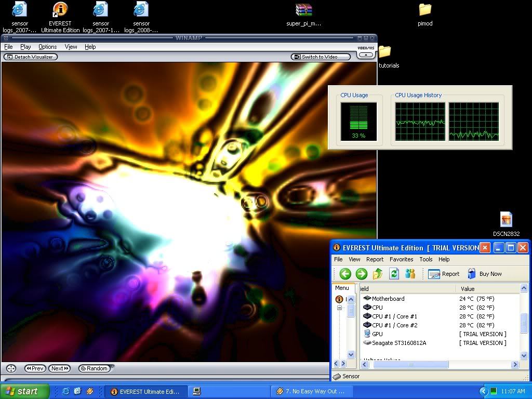Launch Winamp from the Quick Launch bar

(x=90, y=391)
